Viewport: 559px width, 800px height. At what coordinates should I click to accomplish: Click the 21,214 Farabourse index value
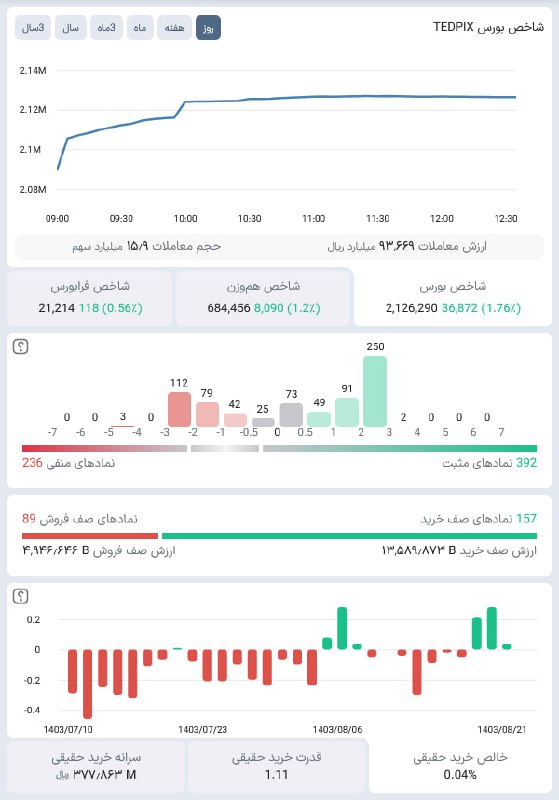pyautogui.click(x=57, y=308)
